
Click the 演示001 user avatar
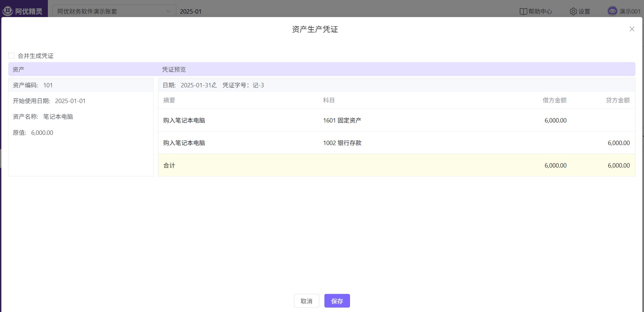pos(612,11)
